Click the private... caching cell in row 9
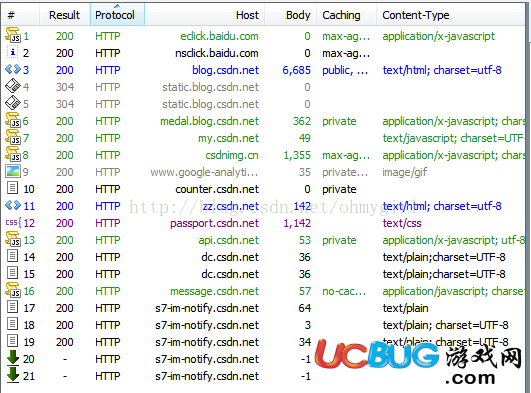Viewport: 531px width, 393px height. tap(345, 172)
